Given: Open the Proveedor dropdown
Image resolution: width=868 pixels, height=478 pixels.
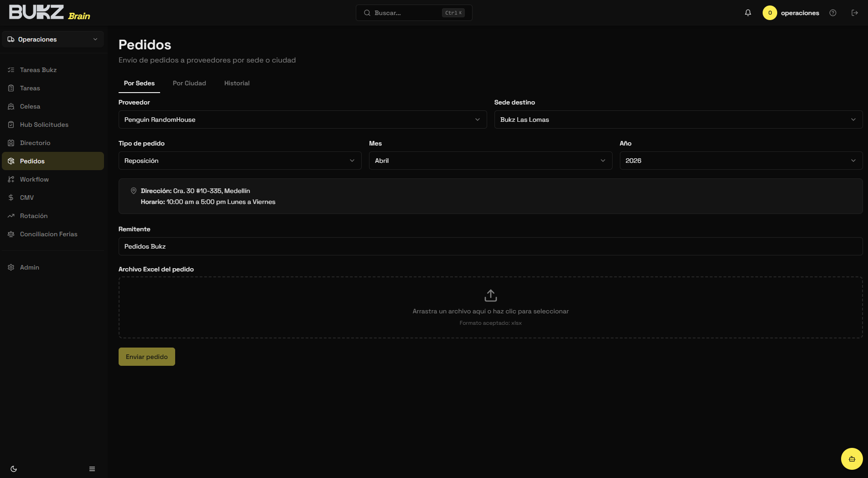Looking at the screenshot, I should click(x=303, y=119).
